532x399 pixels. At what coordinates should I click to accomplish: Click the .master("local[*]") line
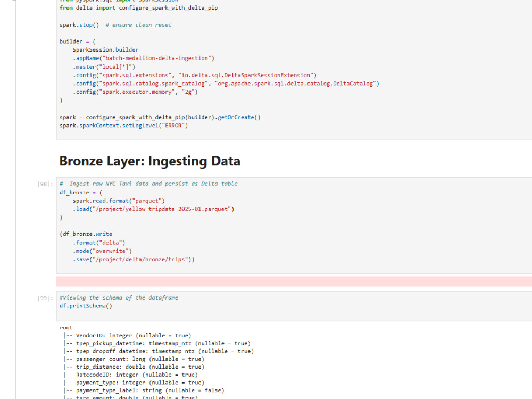pos(104,67)
